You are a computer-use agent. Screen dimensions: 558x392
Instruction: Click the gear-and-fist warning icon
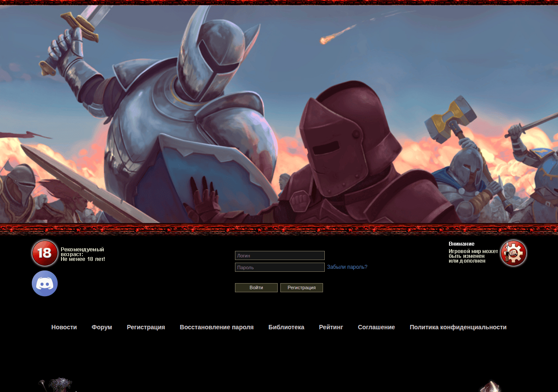(x=513, y=253)
